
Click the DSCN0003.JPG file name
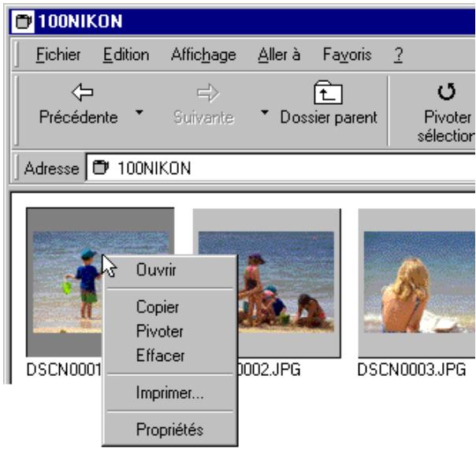click(411, 370)
